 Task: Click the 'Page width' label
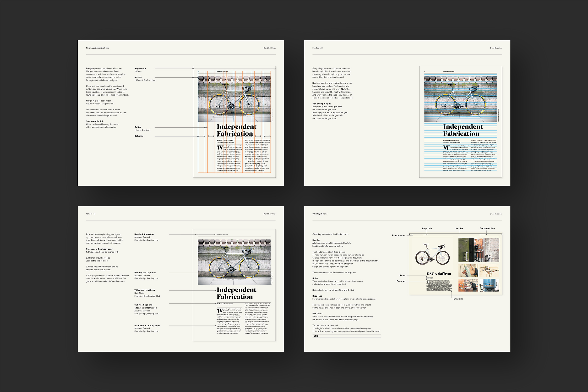tap(140, 69)
